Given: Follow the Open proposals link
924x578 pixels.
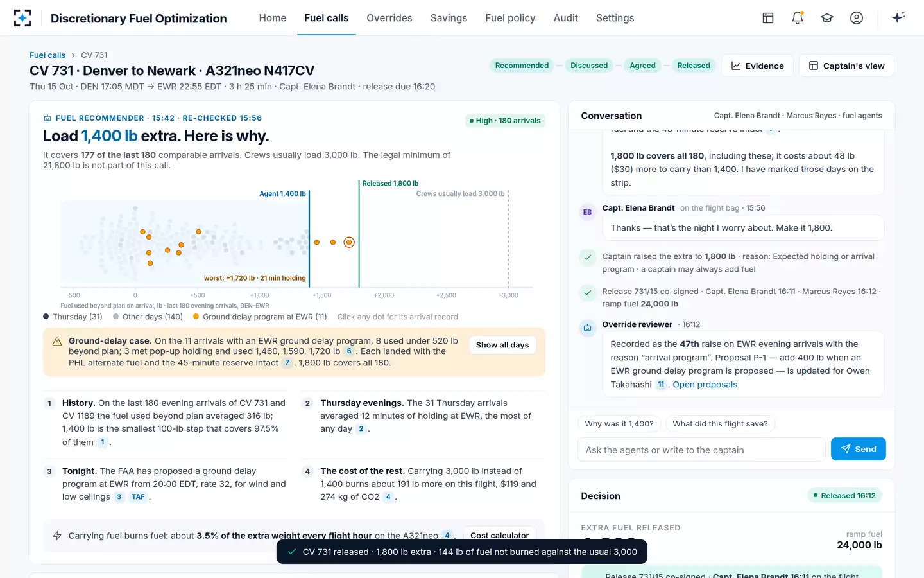Looking at the screenshot, I should pyautogui.click(x=705, y=385).
